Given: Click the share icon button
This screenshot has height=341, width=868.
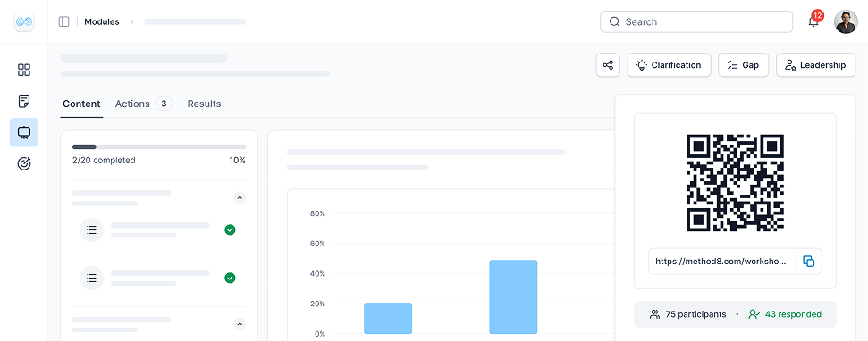Looking at the screenshot, I should coord(608,65).
